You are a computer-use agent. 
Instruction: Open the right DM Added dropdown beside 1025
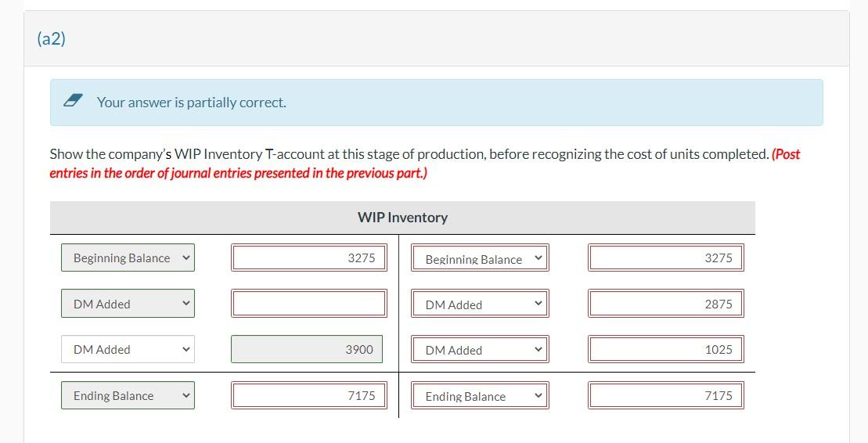[480, 349]
